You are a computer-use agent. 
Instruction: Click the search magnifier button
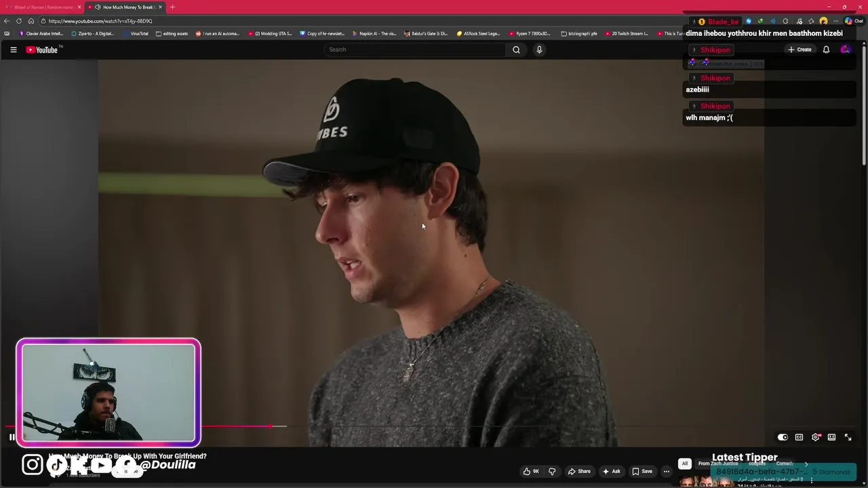coord(516,49)
